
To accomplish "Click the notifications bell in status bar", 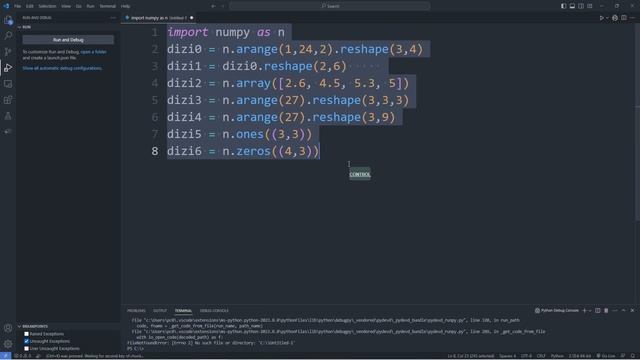I will pyautogui.click(x=633, y=356).
